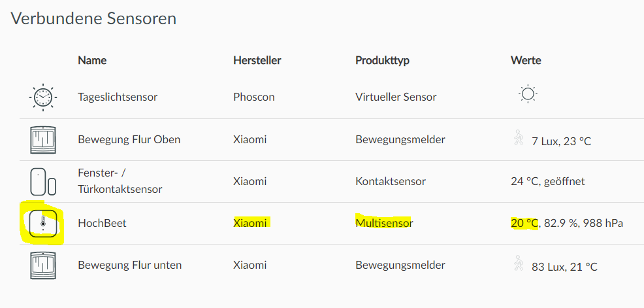Viewport: 644px width, 308px height.
Task: Click the Produkttyp column header
Action: coord(382,60)
